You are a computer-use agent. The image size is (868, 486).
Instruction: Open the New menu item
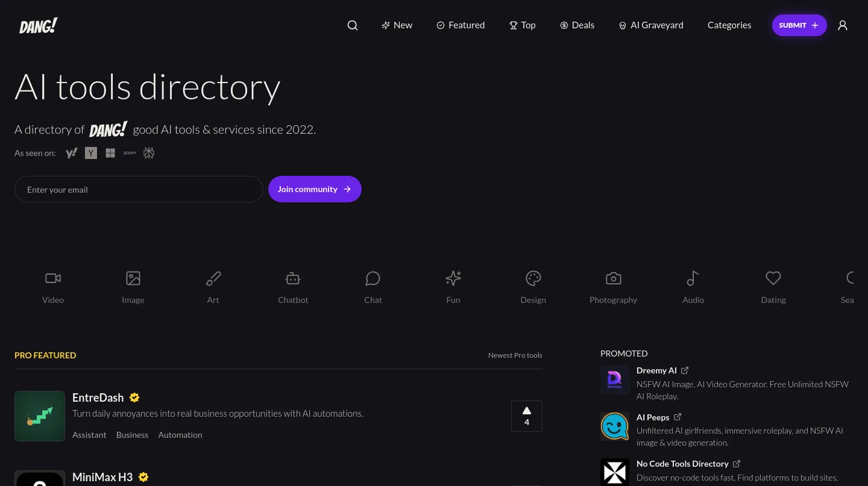(x=397, y=25)
